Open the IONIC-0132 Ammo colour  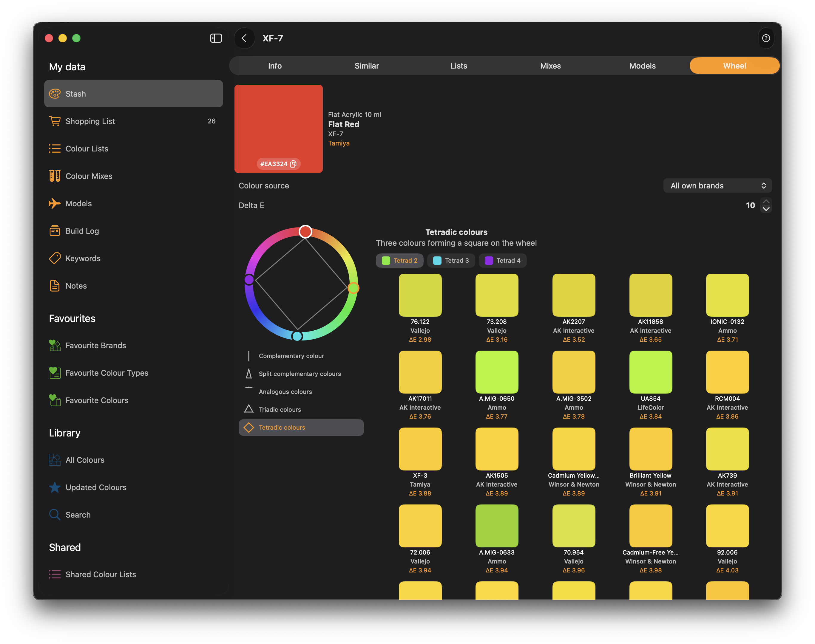[727, 295]
